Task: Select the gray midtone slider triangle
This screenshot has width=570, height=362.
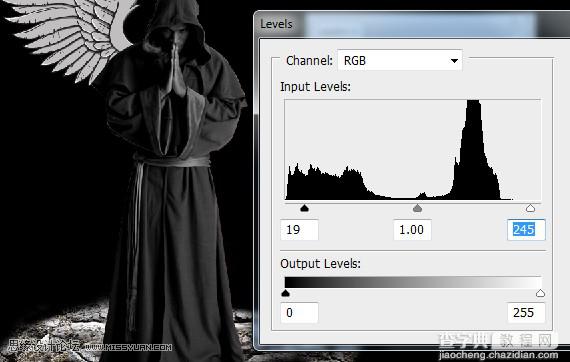Action: click(417, 208)
